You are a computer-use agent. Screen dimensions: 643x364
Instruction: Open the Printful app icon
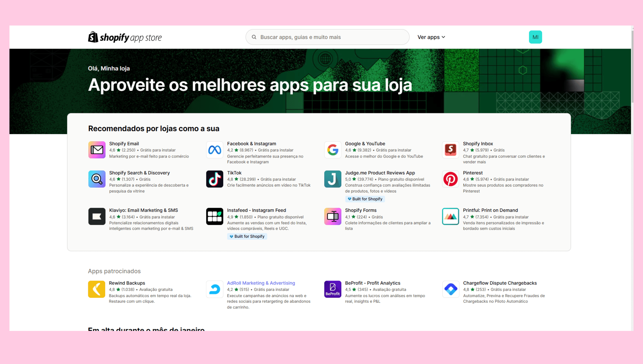[450, 217]
